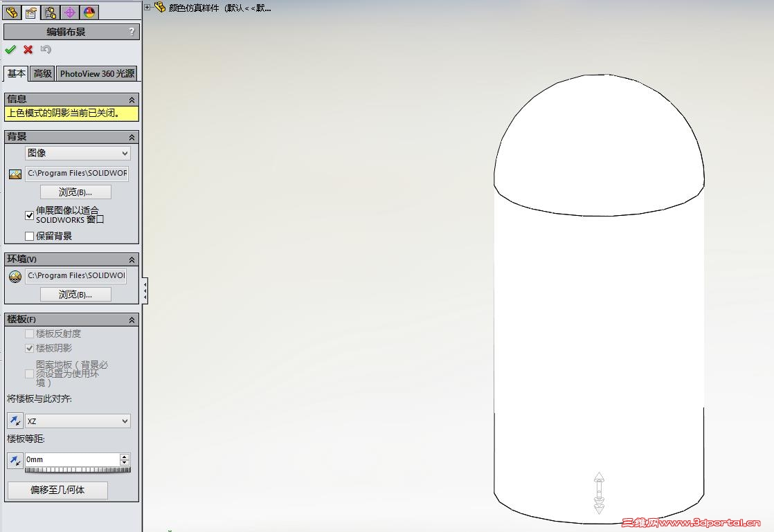Open the DisplayManager color sphere tab
The image size is (774, 532).
tap(89, 12)
